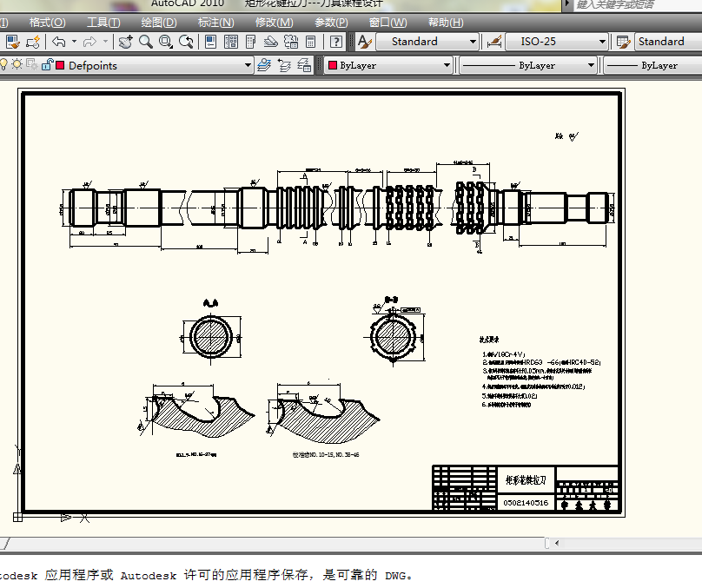This screenshot has height=588, width=702.
Task: Click the Make Object's Layer Current icon
Action: click(264, 66)
